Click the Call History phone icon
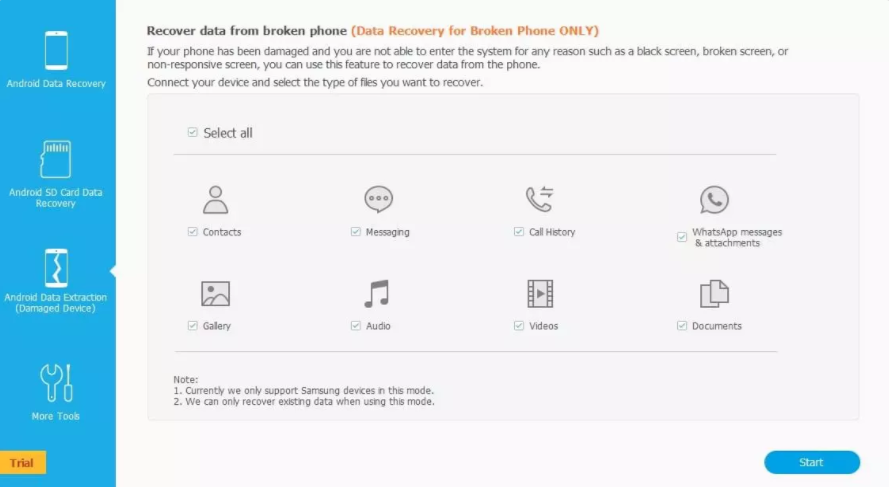 (539, 199)
